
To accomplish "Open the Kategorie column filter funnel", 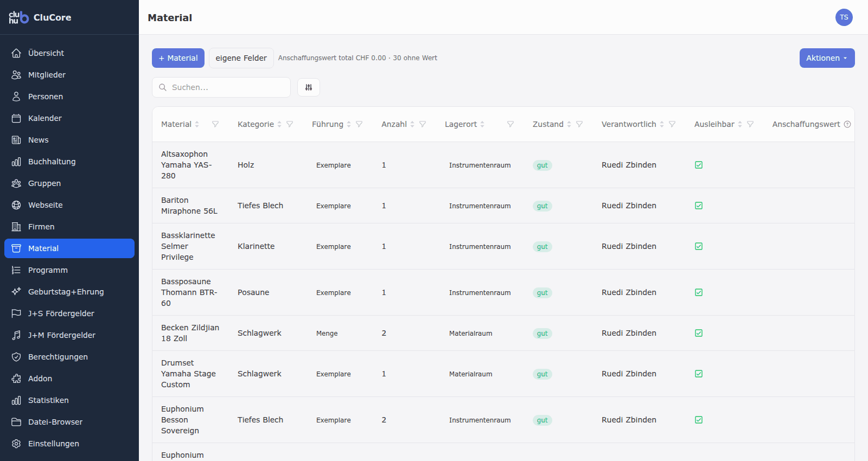I will coord(290,124).
